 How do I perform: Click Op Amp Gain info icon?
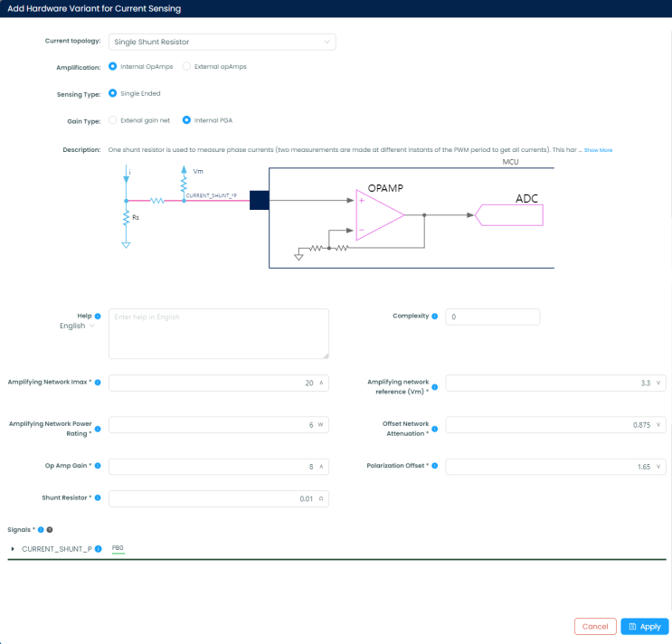pyautogui.click(x=98, y=466)
